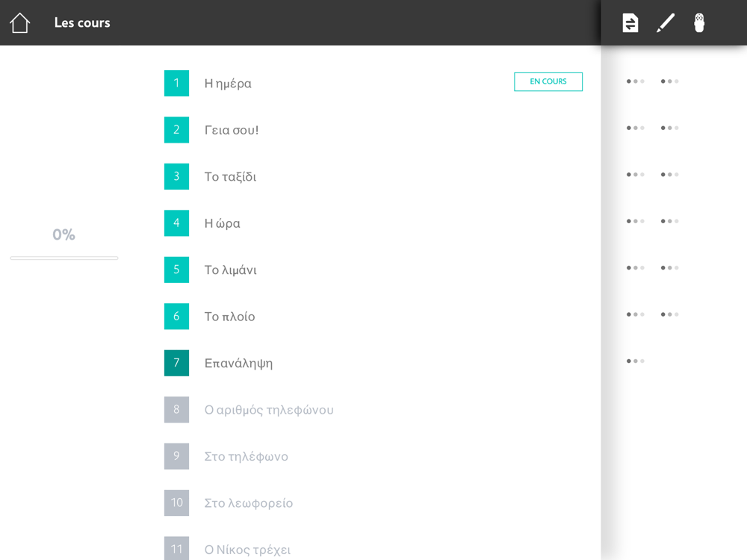Image resolution: width=747 pixels, height=560 pixels.
Task: Click writing progress dots for Γεια σου!
Action: 635,128
